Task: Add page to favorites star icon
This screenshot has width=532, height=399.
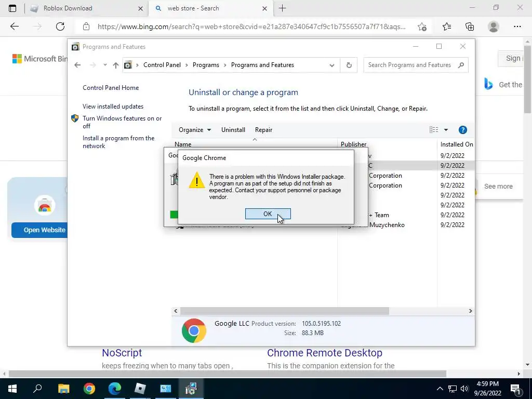Action: (422, 26)
